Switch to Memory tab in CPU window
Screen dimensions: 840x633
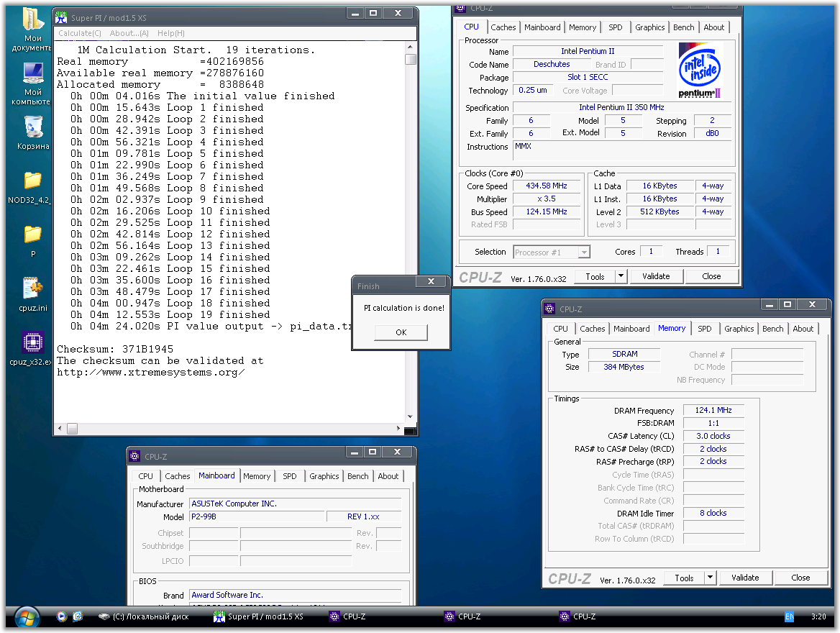tap(583, 27)
